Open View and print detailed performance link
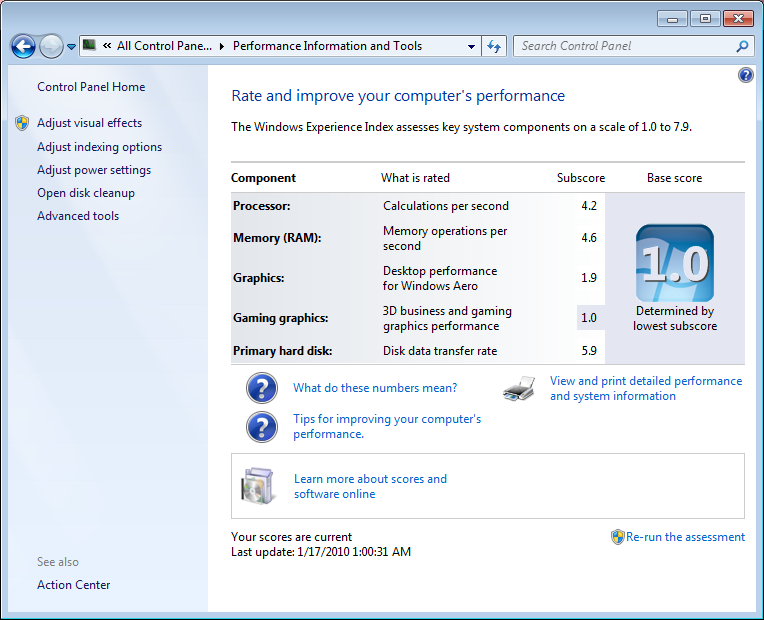764x620 pixels. click(646, 388)
